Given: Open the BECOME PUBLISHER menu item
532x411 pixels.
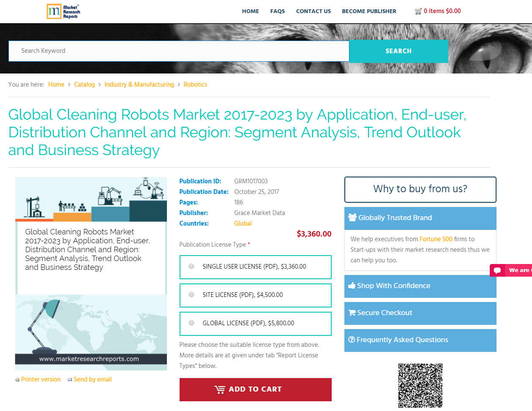Looking at the screenshot, I should coord(369,11).
